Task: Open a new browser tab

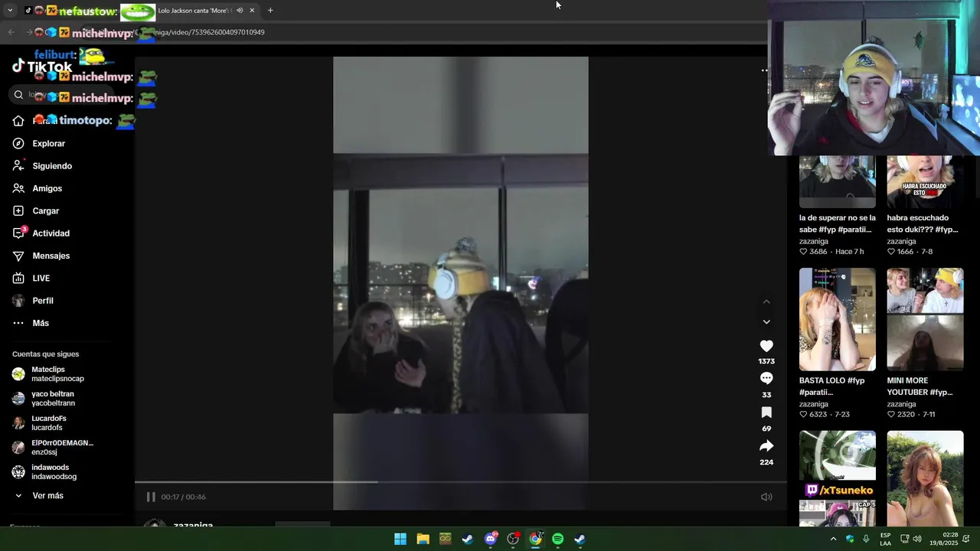Action: coord(270,10)
